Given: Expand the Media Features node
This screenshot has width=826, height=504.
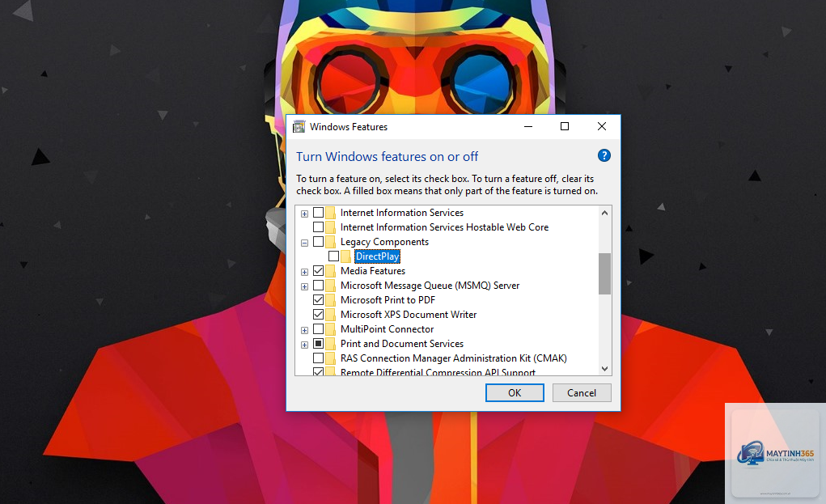Looking at the screenshot, I should [304, 273].
